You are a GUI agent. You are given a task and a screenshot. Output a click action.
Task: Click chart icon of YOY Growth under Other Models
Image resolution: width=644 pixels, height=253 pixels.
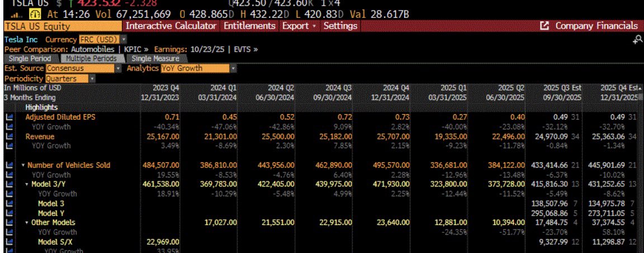[10, 232]
